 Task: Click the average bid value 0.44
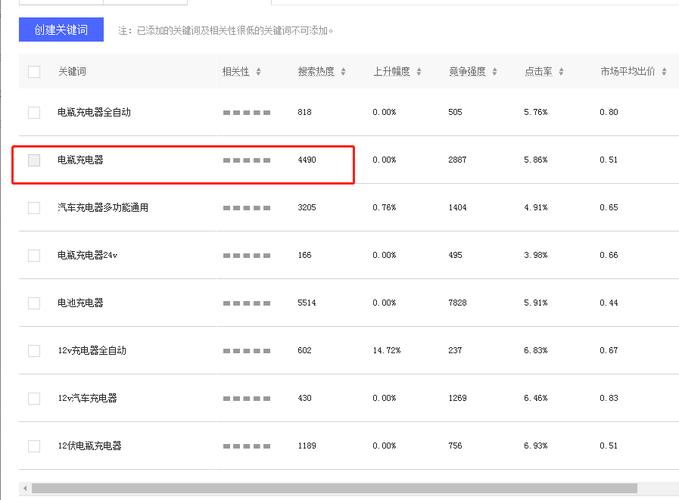[x=609, y=303]
